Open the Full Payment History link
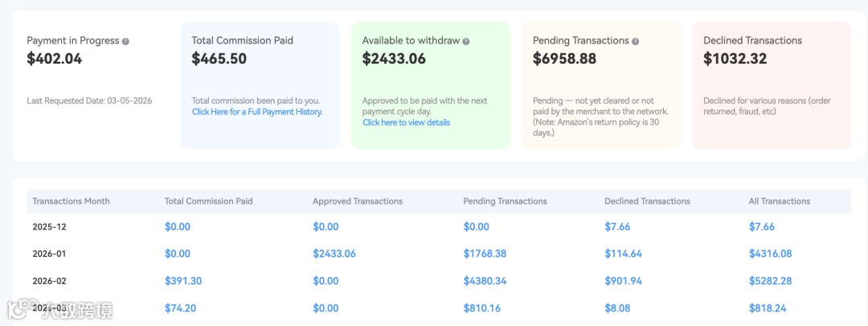The height and width of the screenshot is (326, 868). [257, 112]
